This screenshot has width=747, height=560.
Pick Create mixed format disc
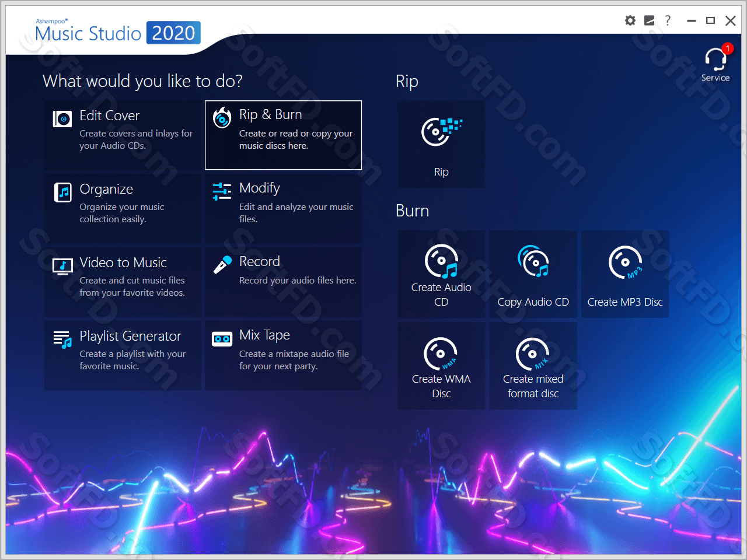533,366
